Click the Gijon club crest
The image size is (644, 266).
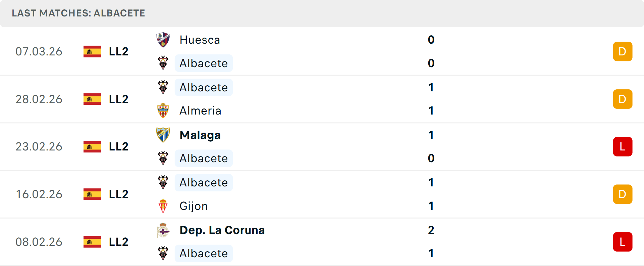point(163,206)
